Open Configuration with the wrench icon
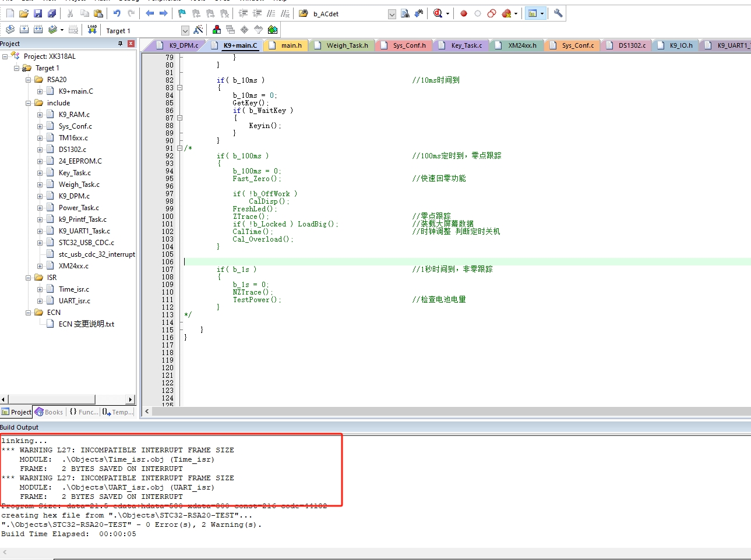This screenshot has height=560, width=751. (x=558, y=13)
